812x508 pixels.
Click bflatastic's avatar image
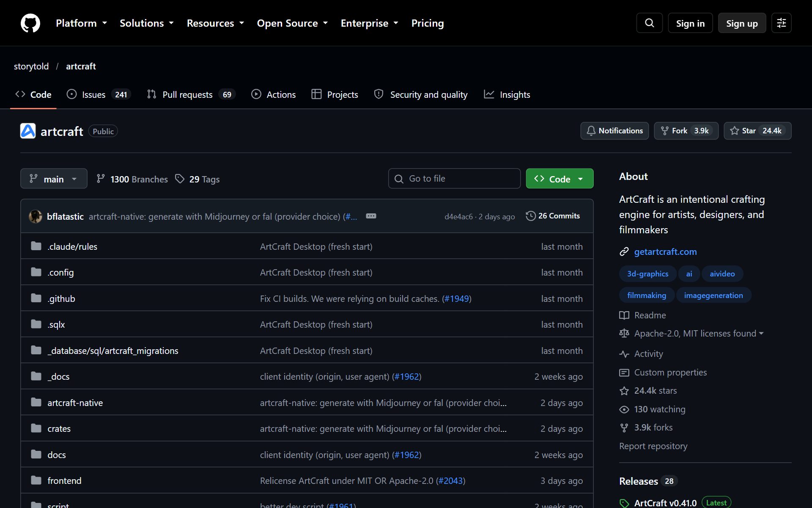click(x=36, y=216)
